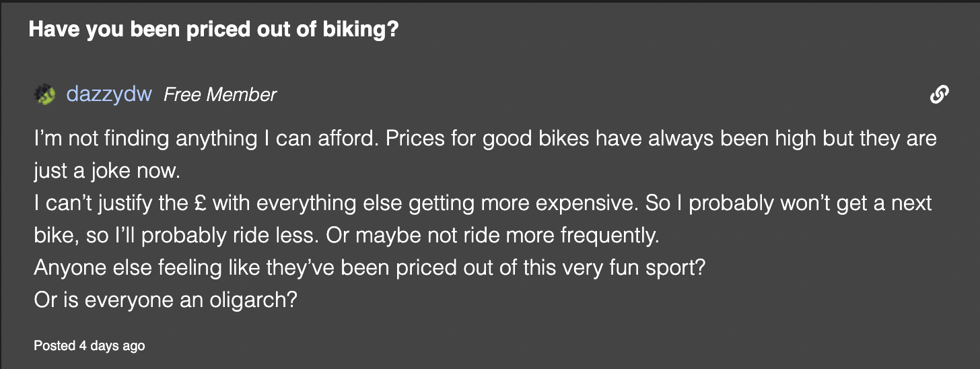Click the permalink chain icon
Screen dimensions: 980x369
939,95
